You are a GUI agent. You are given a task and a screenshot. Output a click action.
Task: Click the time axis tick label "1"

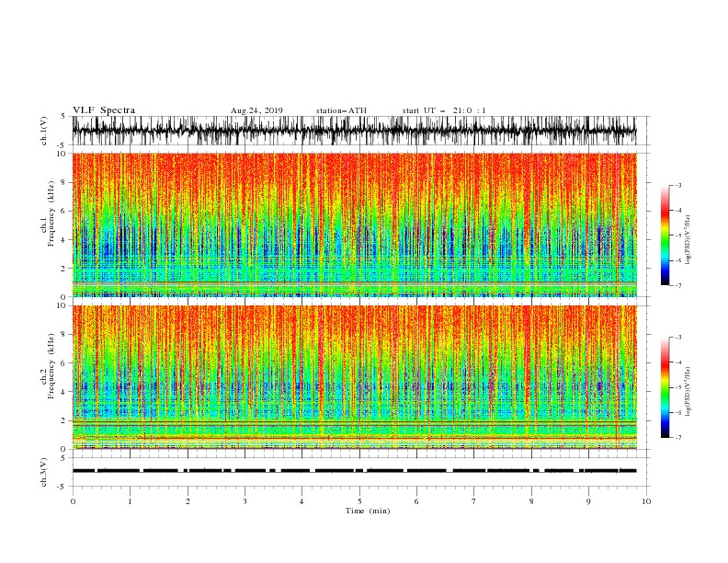pos(131,501)
